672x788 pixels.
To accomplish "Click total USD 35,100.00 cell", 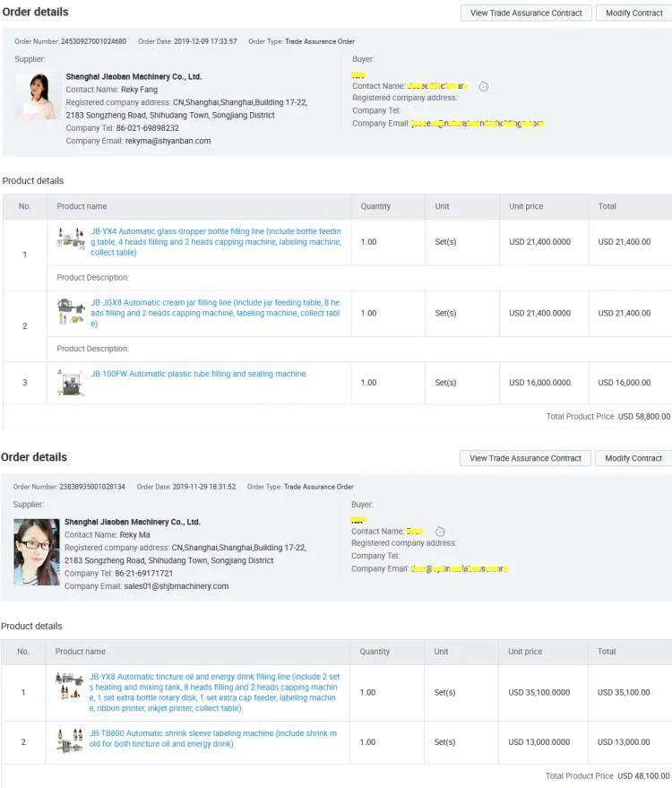I will tap(624, 692).
